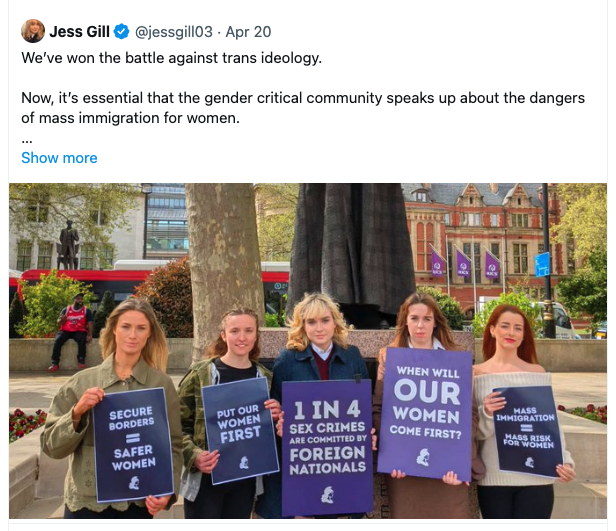Click the purple flags on the brick building
The width and height of the screenshot is (616, 531).
(x=464, y=262)
